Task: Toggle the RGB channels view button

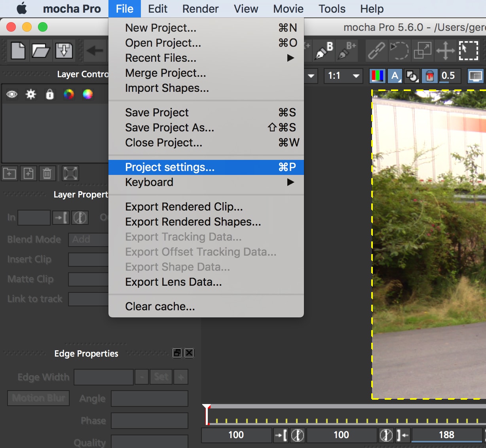Action: click(377, 76)
